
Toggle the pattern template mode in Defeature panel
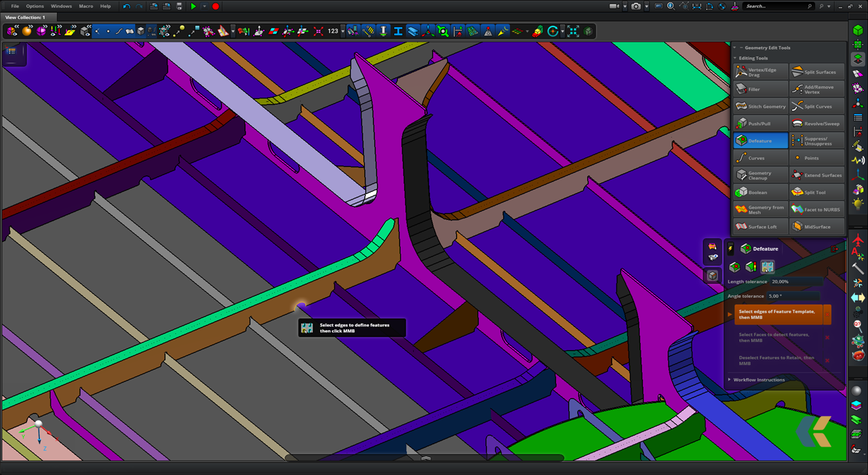767,267
